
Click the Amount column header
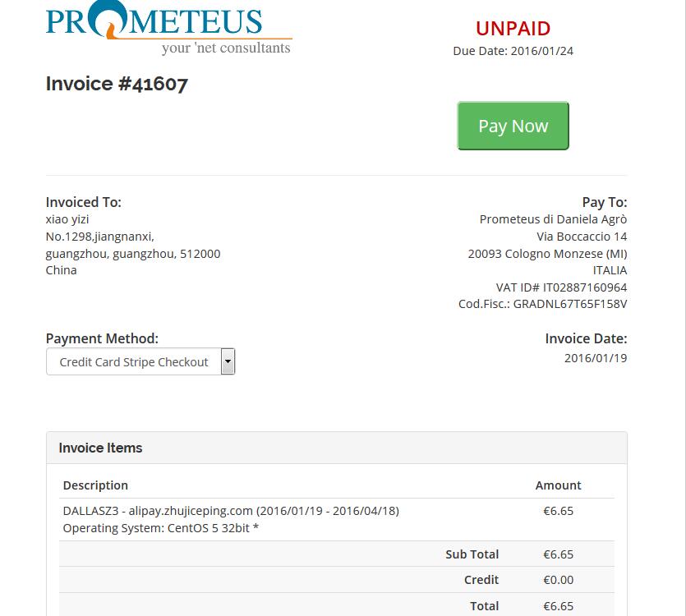tap(559, 485)
